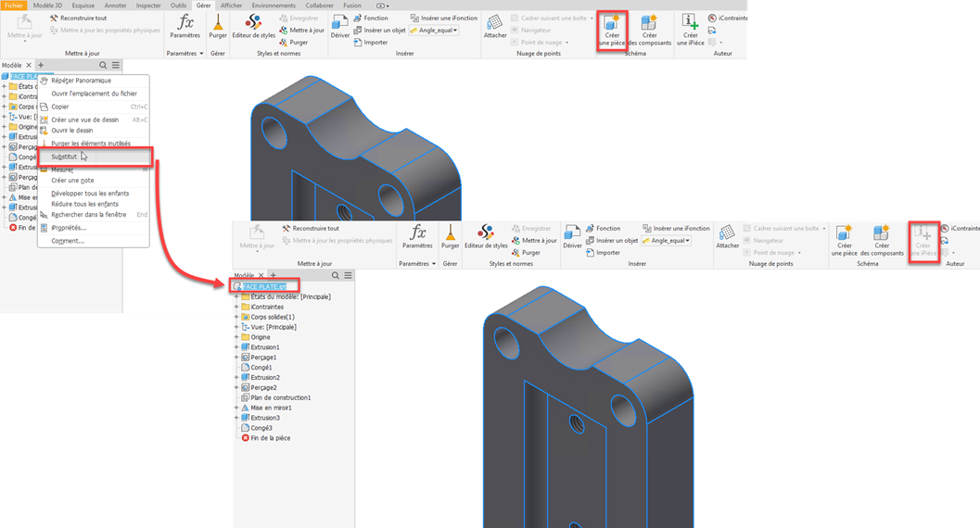Expand the iContraintes folder in the lower browser

(236, 307)
